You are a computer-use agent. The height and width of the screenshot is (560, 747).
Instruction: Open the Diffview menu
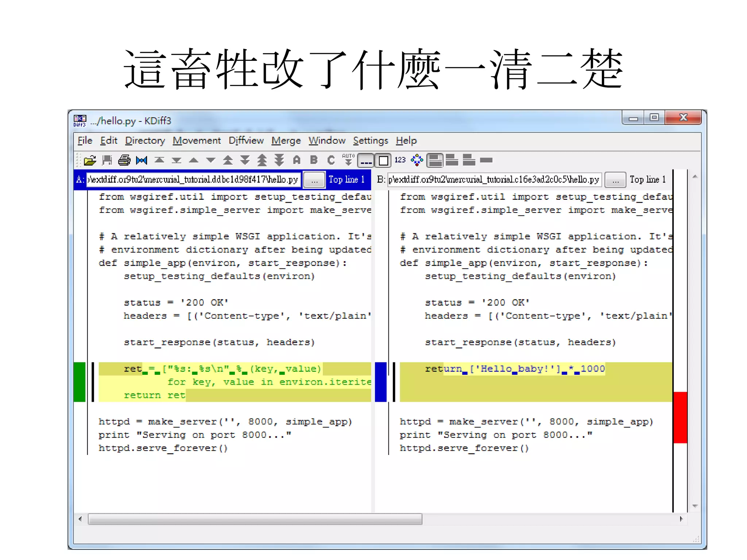tap(246, 141)
